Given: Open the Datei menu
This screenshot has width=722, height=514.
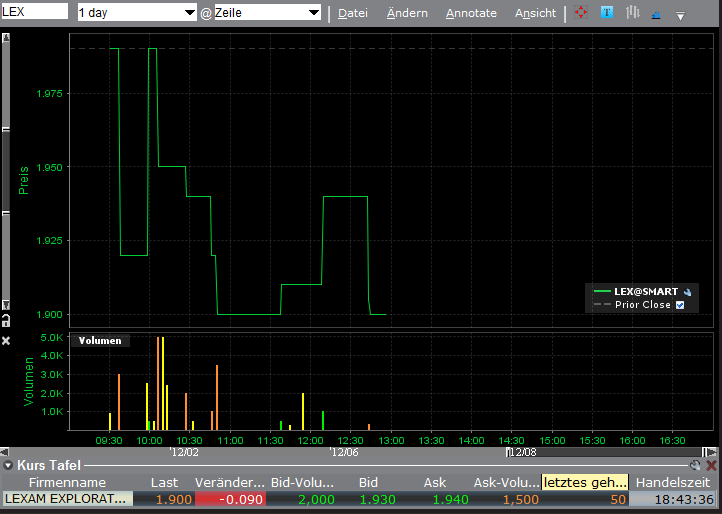Looking at the screenshot, I should coord(353,13).
